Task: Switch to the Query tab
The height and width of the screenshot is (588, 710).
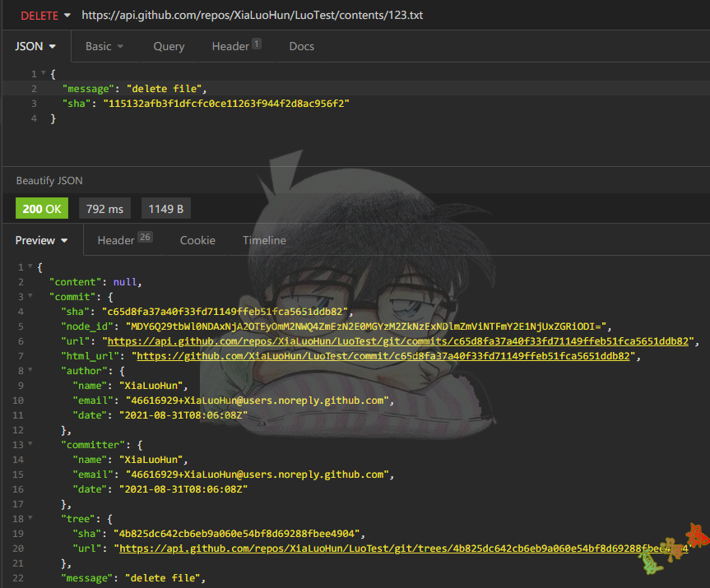Action: click(x=169, y=46)
